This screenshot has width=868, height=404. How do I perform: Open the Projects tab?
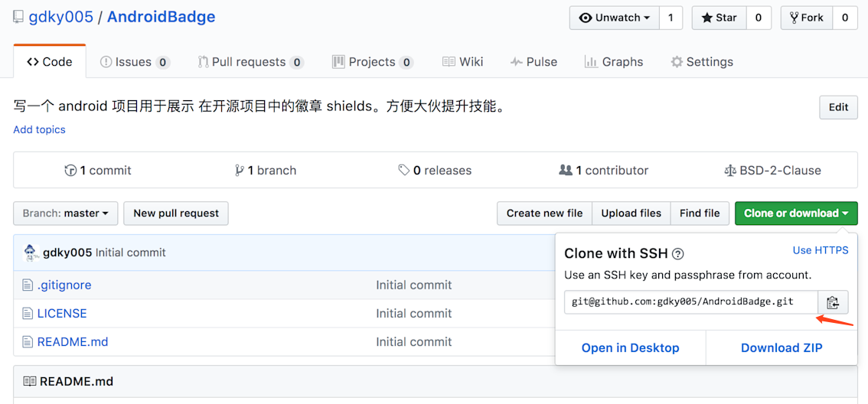pos(373,62)
